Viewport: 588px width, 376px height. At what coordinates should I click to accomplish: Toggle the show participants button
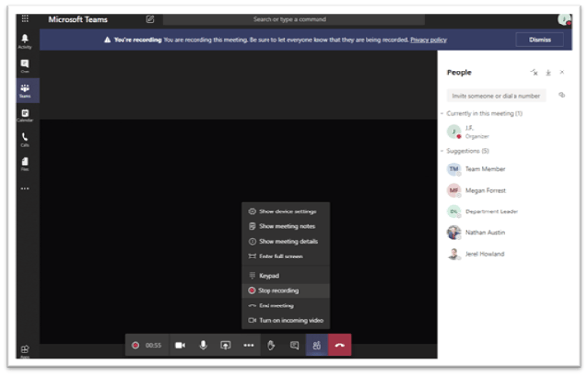(x=317, y=345)
